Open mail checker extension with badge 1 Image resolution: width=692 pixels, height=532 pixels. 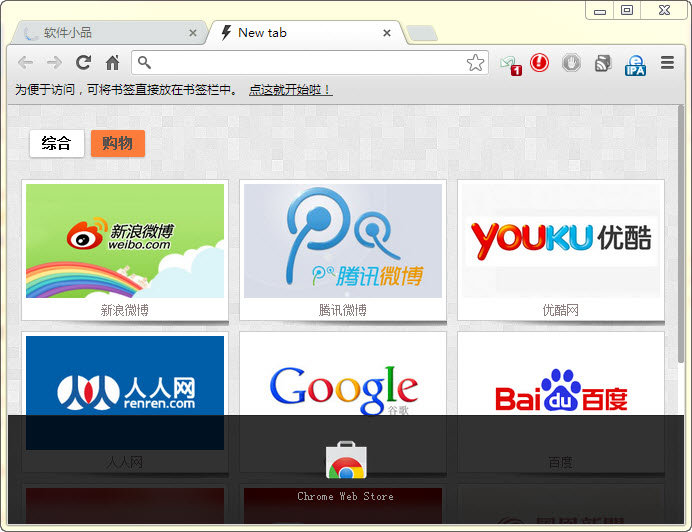tap(511, 65)
